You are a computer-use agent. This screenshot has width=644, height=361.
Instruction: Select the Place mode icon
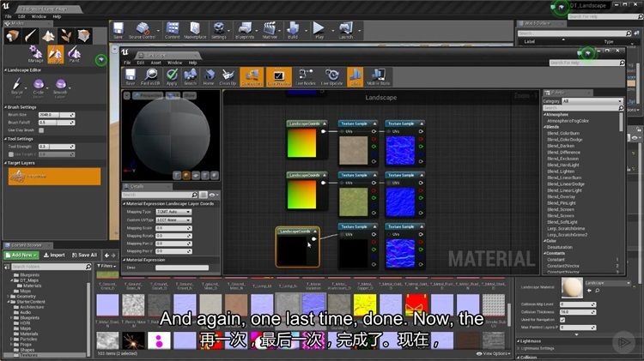(13, 36)
